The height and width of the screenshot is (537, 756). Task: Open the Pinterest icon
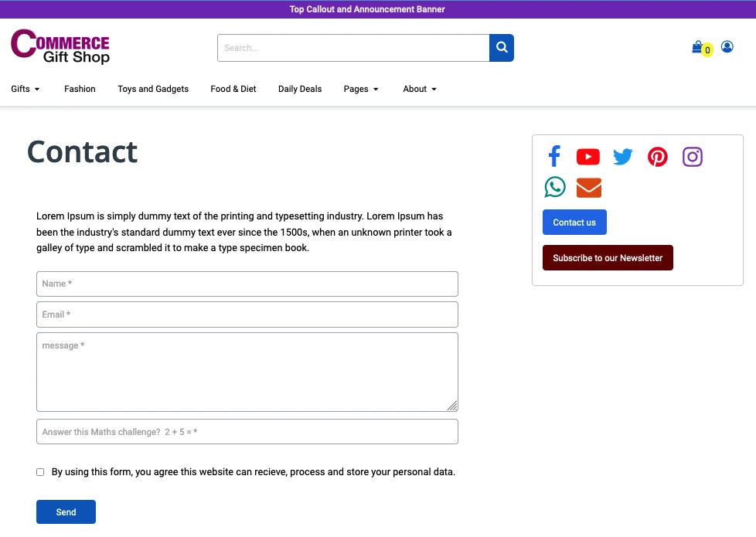coord(658,157)
